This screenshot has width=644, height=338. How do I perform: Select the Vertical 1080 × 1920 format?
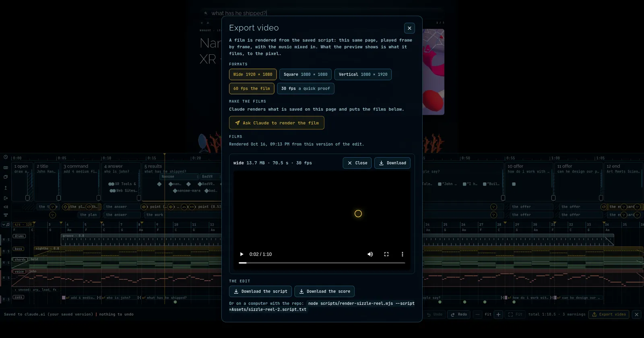363,74
